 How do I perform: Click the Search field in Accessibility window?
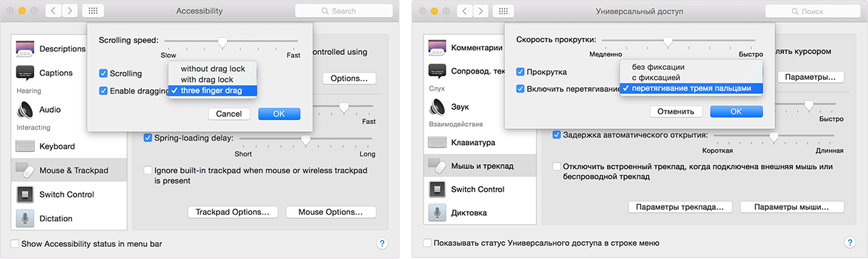pos(344,11)
